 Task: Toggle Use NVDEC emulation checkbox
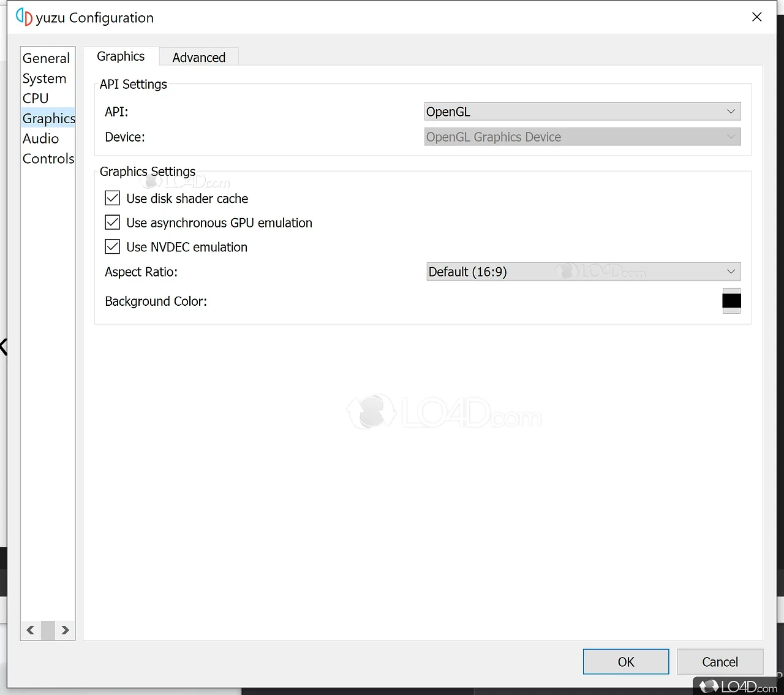[x=113, y=247]
